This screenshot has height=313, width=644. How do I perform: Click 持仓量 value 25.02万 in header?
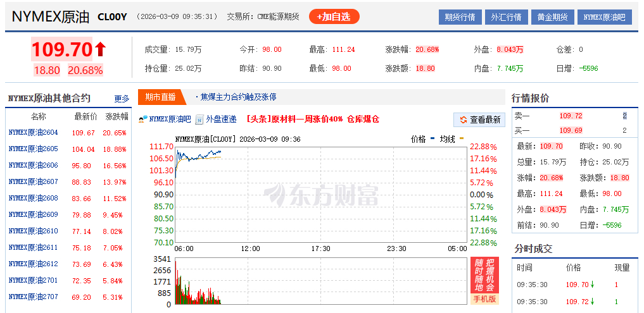point(189,68)
